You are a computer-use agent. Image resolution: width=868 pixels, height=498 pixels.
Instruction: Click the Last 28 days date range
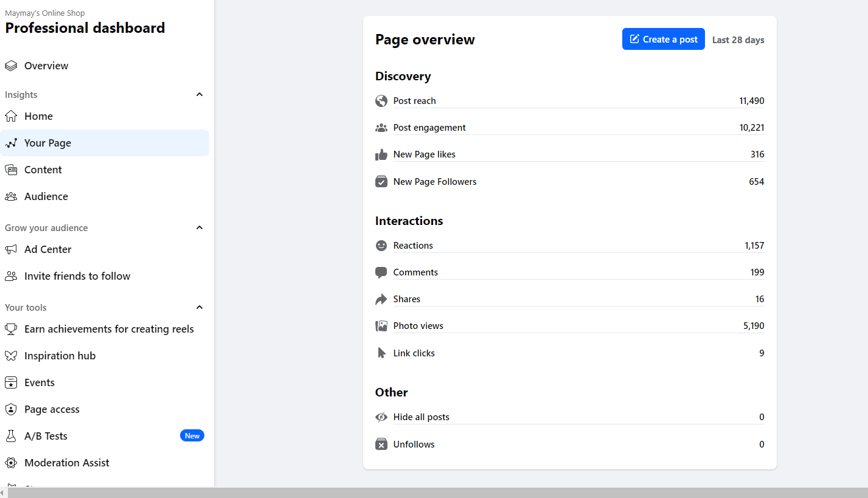pos(738,40)
